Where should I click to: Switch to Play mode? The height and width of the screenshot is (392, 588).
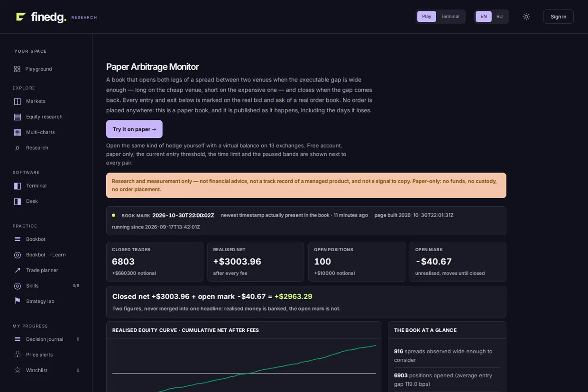tap(427, 17)
